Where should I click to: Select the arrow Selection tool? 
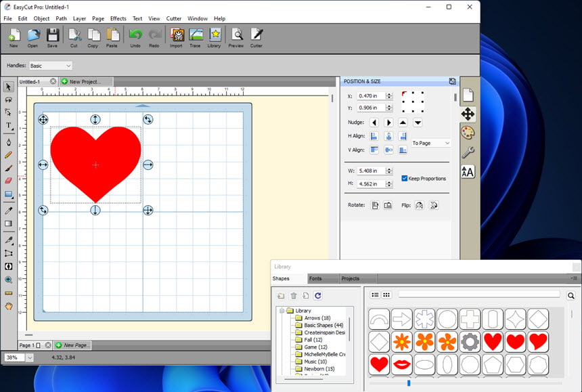click(8, 87)
